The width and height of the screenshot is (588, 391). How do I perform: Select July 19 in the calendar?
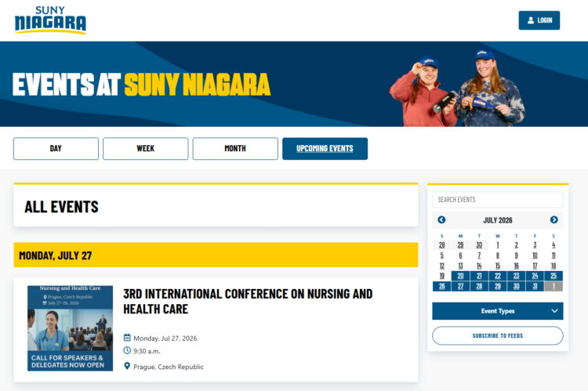click(441, 276)
